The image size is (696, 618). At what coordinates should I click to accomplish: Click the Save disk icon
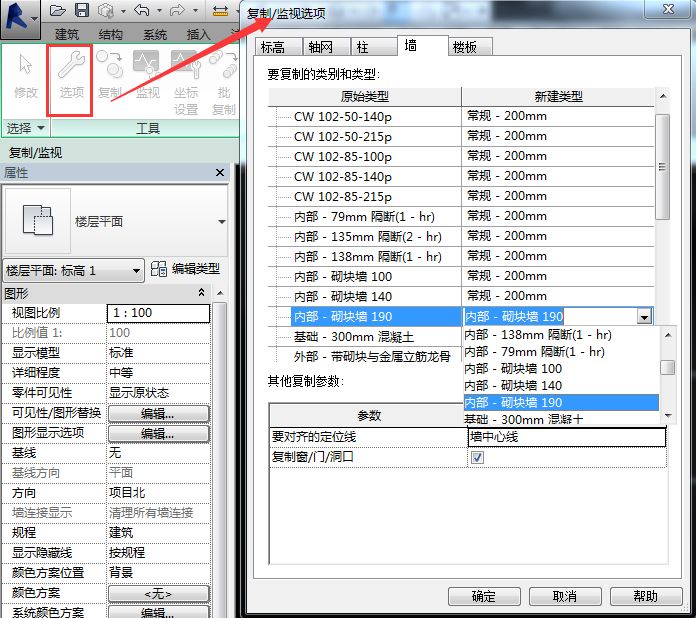[82, 10]
